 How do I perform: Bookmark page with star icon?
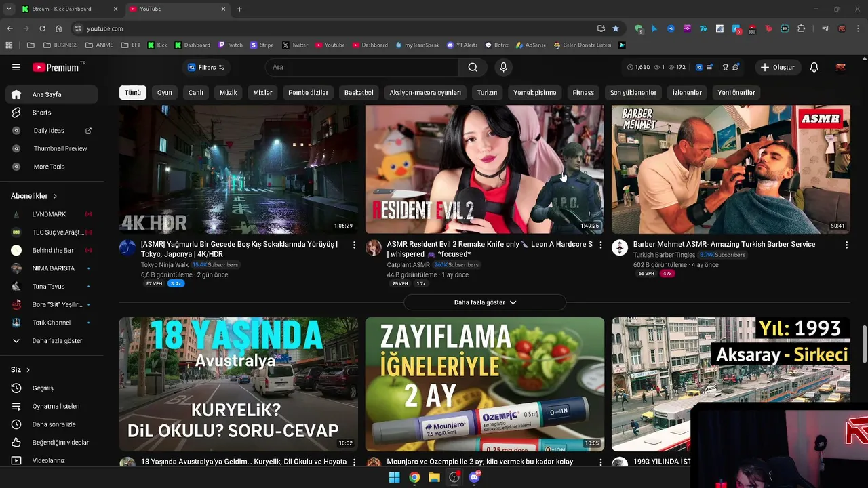pyautogui.click(x=616, y=28)
